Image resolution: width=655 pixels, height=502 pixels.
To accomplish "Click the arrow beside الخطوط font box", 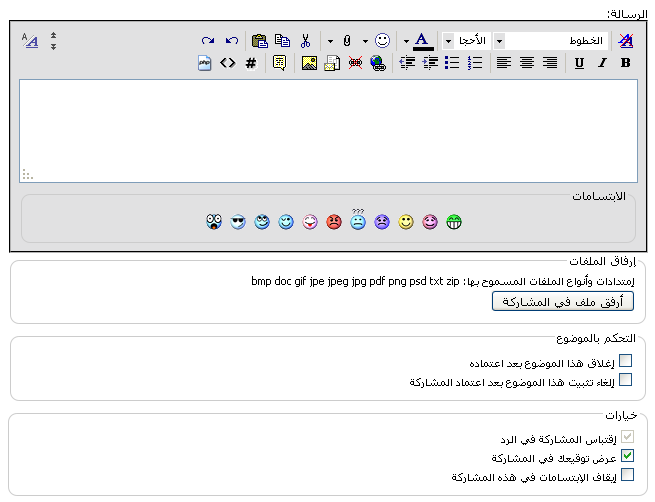I will point(499,41).
